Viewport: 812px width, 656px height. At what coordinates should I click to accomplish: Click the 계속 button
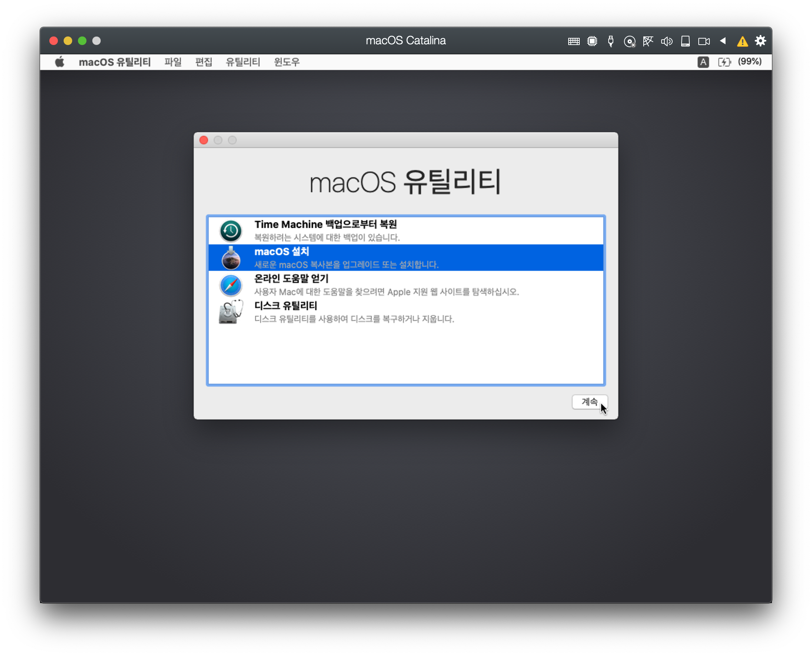[589, 402]
